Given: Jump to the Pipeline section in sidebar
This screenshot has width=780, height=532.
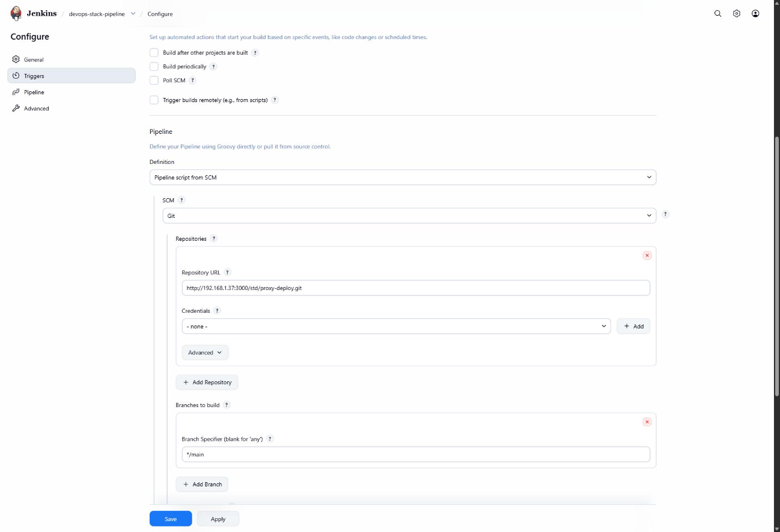Looking at the screenshot, I should 72,92.
